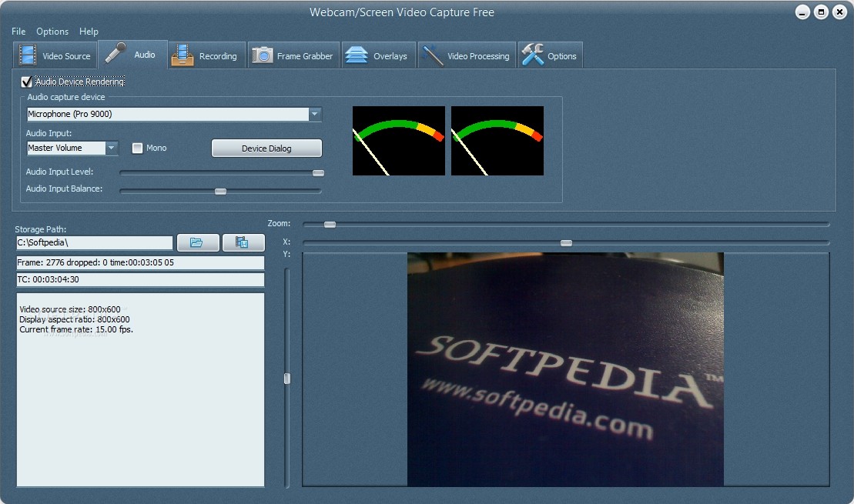
Task: Expand the Master Volume dropdown arrow
Action: (x=111, y=148)
